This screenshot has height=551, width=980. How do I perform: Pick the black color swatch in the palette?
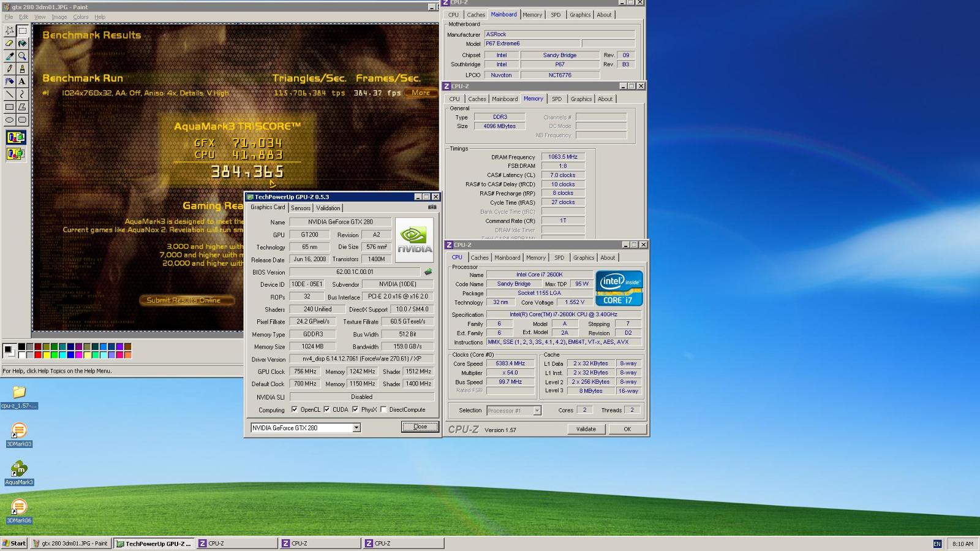(21, 347)
